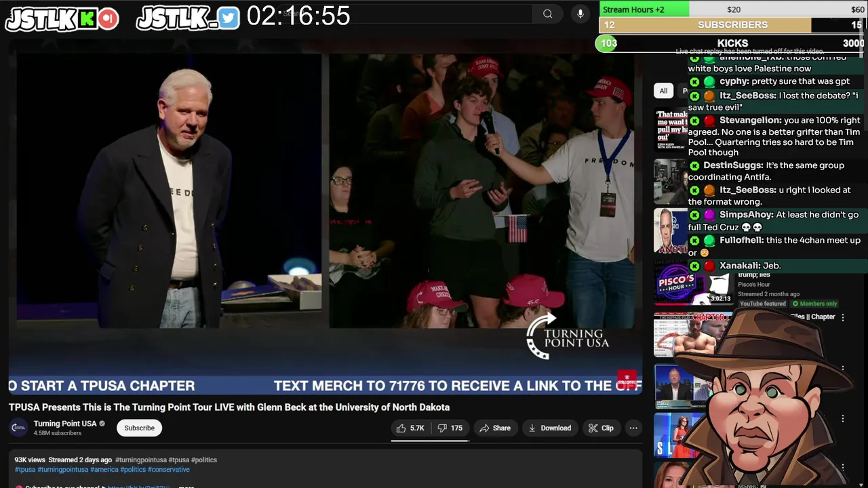Open three-dot menu beside the 'Files || Chapter' video

click(843, 317)
